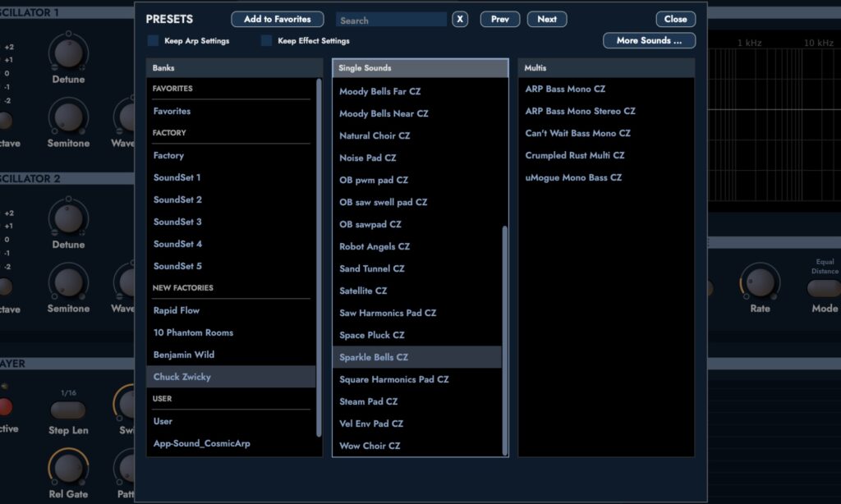Load Natural Choir CZ preset
Image resolution: width=841 pixels, height=504 pixels.
point(417,135)
